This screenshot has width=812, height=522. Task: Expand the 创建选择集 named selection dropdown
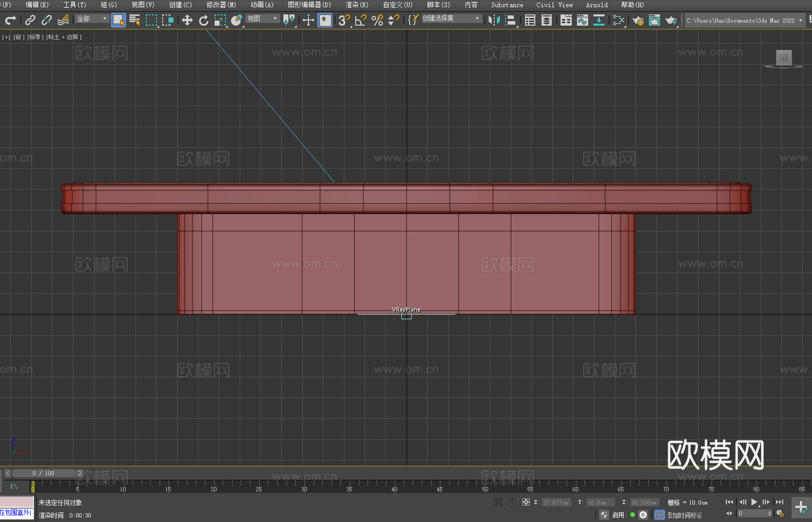coord(452,18)
